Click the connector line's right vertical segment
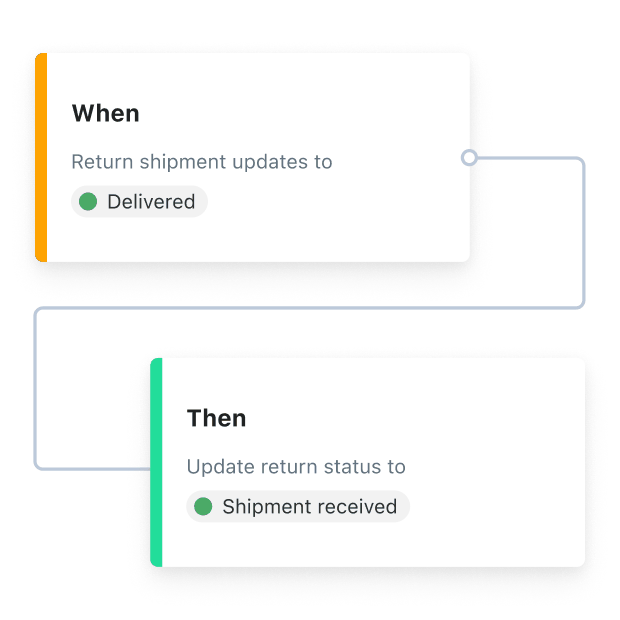Screen dimensions: 620x620 click(x=583, y=232)
